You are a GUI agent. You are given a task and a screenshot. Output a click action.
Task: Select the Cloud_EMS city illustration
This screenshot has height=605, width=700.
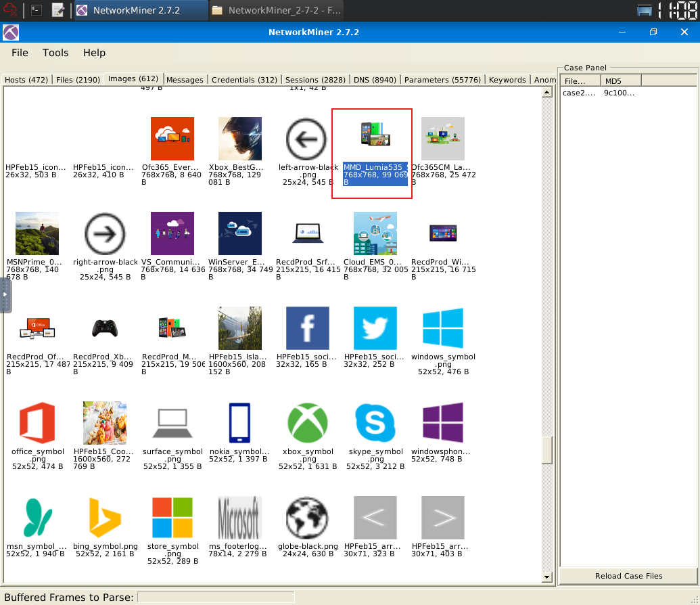[375, 233]
